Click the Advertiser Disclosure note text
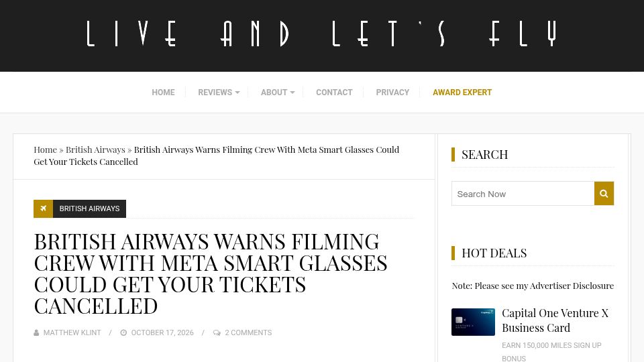The height and width of the screenshot is (362, 644). 533,286
